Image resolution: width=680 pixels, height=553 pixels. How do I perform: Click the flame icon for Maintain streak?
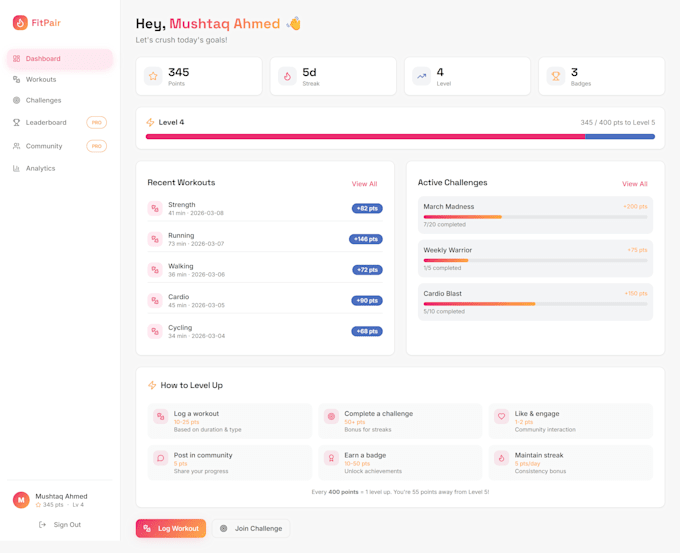click(501, 458)
